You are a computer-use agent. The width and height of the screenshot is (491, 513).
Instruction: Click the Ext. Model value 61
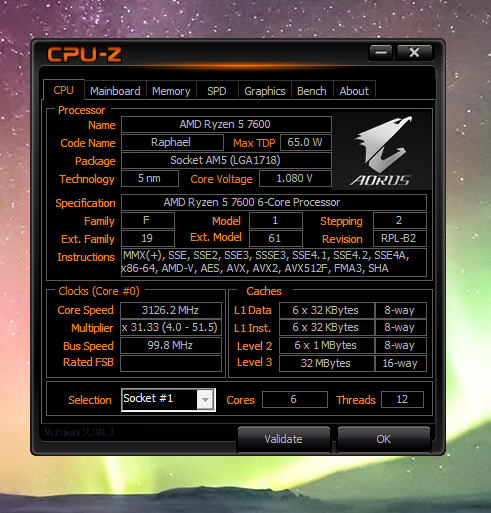pos(276,238)
